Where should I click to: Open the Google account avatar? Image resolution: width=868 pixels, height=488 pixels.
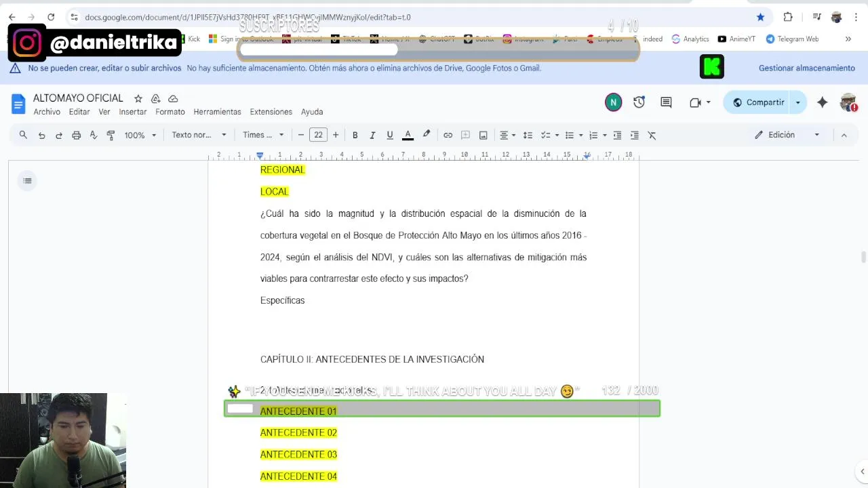848,102
